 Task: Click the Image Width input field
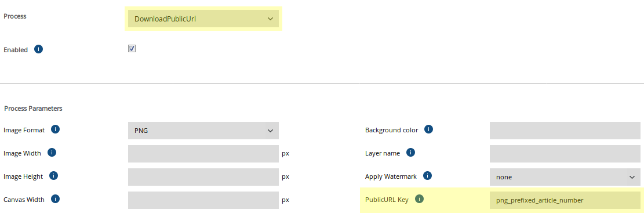pos(203,154)
